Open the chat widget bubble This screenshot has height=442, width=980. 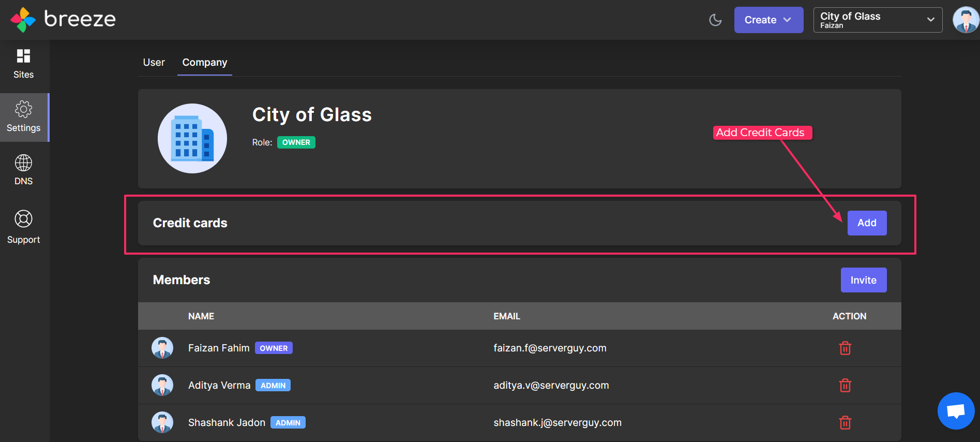[956, 411]
